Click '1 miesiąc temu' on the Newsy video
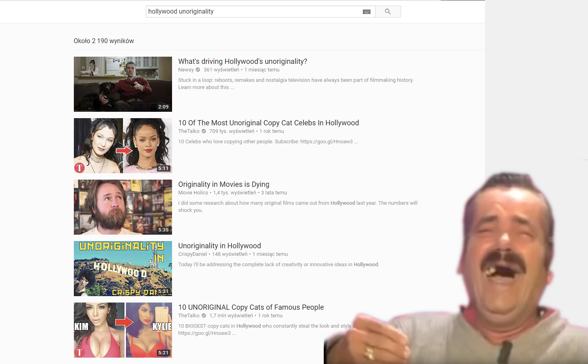The image size is (588, 364). pyautogui.click(x=262, y=70)
